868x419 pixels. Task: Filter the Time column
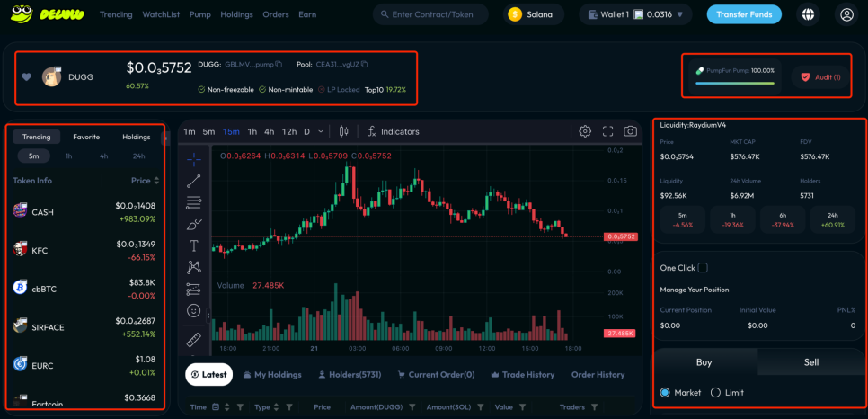[x=240, y=407]
